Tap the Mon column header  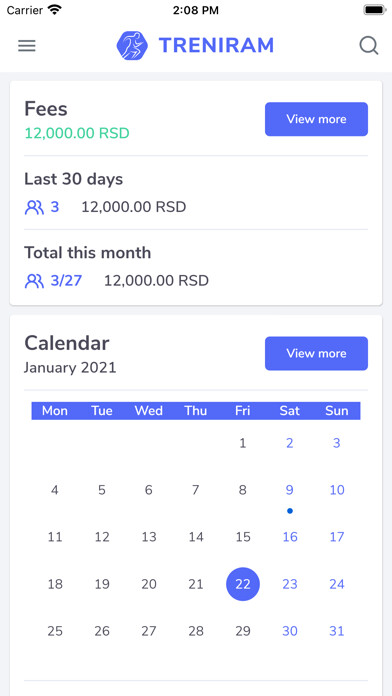[55, 411]
